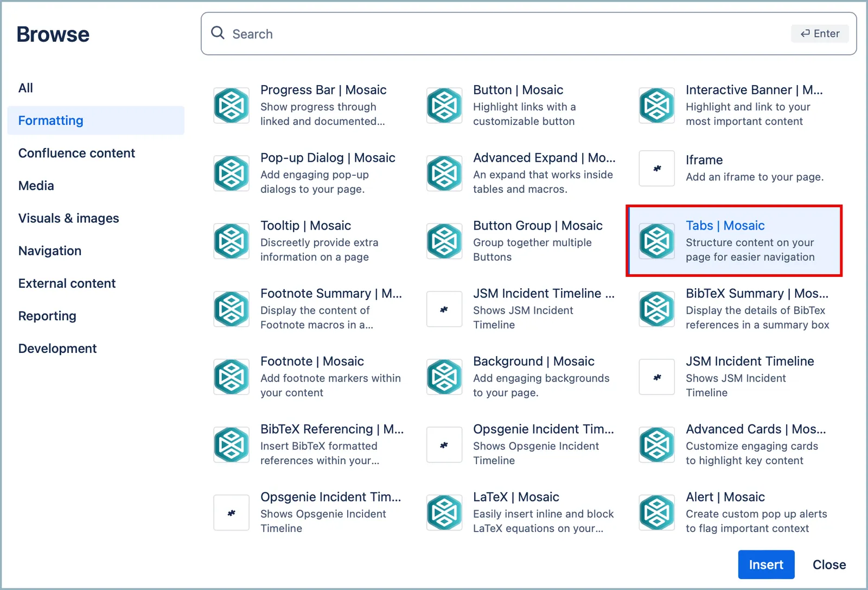Click the Insert button
The height and width of the screenshot is (590, 868).
point(766,564)
